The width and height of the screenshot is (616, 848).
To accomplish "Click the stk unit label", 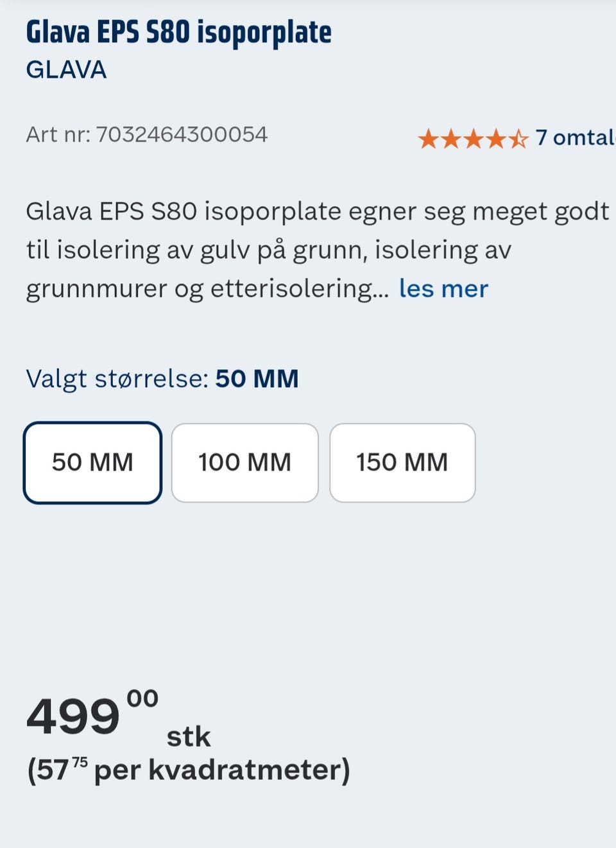I will 189,737.
